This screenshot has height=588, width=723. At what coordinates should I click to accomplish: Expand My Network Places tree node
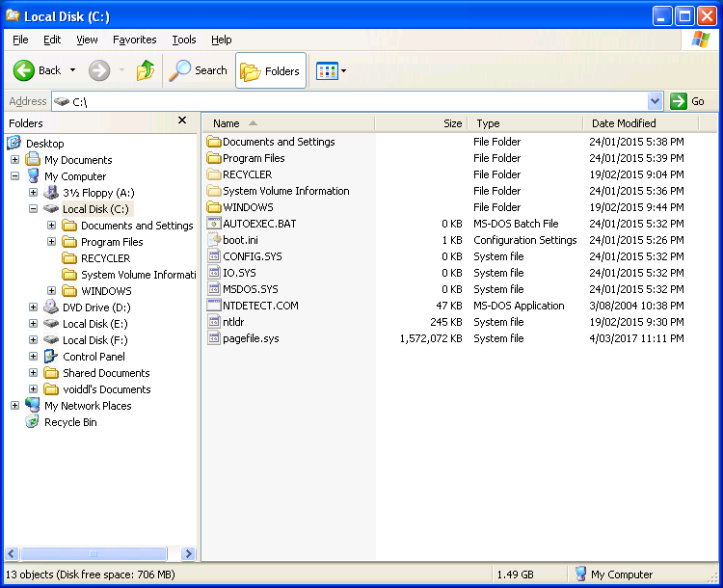(x=14, y=406)
